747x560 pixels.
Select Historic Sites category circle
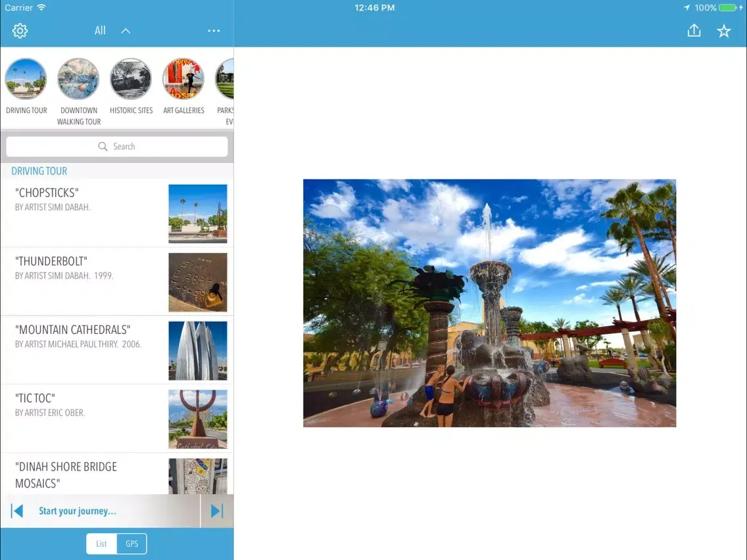pyautogui.click(x=131, y=79)
